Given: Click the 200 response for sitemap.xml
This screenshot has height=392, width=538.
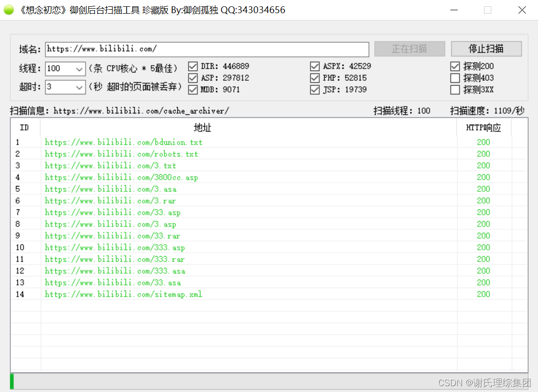Looking at the screenshot, I should [483, 294].
